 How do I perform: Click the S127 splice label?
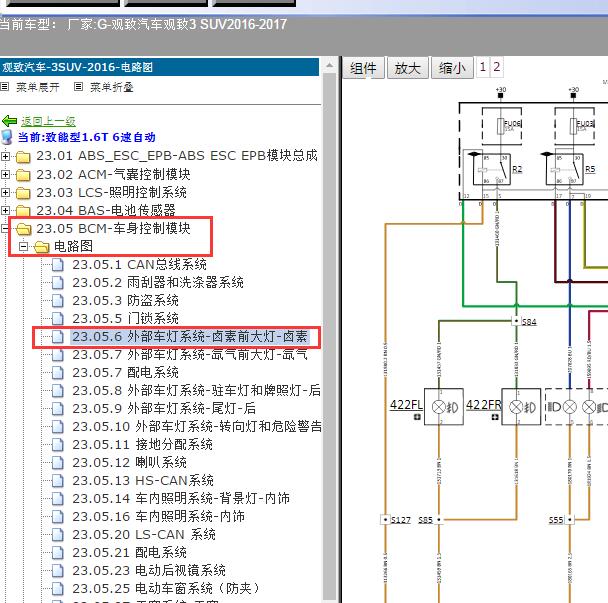point(401,520)
